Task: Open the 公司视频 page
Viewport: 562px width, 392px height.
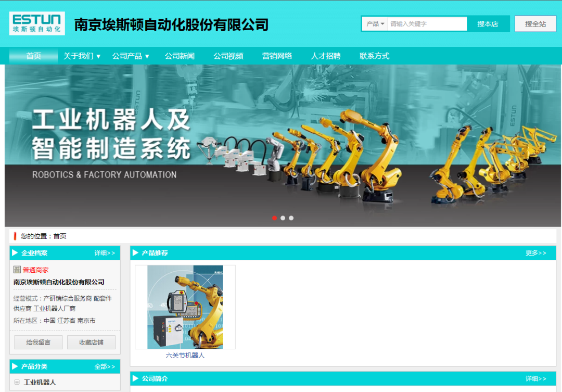Action: 228,56
